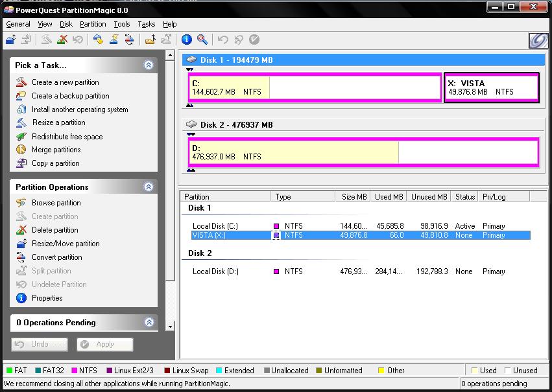Click the Size MB column header
This screenshot has width=552, height=392.
352,197
